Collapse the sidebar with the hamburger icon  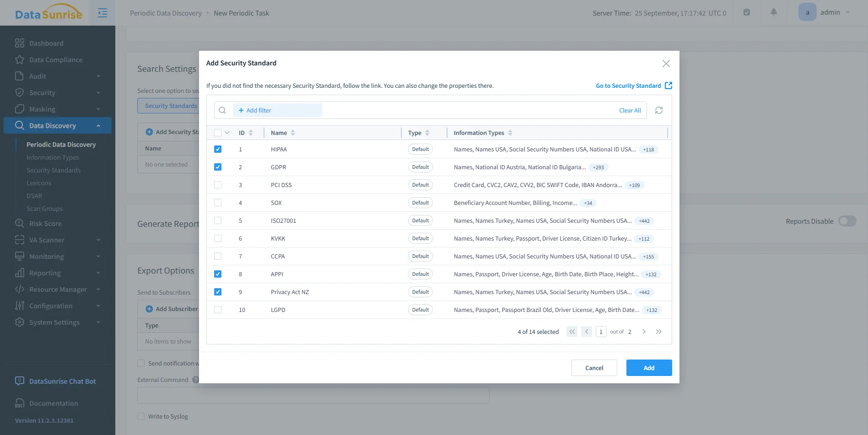click(x=102, y=12)
